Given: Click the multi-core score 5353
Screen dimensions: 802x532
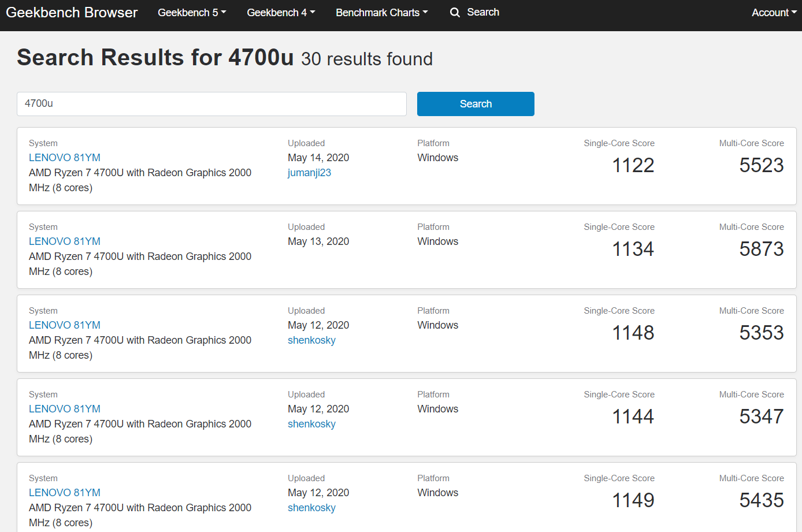Looking at the screenshot, I should [762, 333].
